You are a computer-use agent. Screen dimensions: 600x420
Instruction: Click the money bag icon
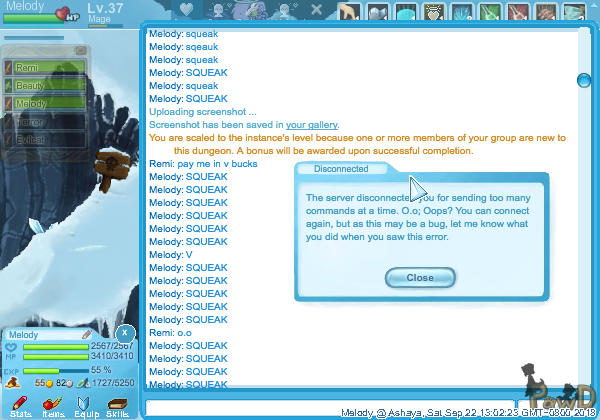click(13, 382)
